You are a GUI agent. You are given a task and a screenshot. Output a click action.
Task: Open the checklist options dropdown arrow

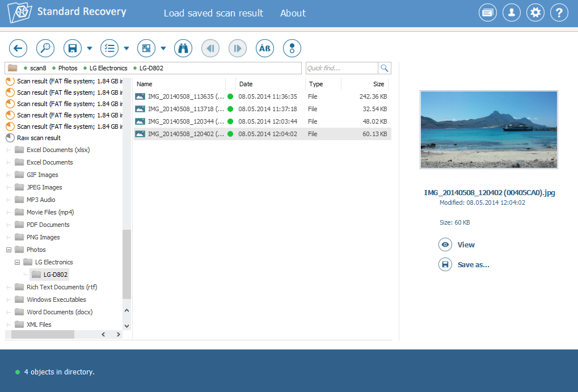click(x=126, y=48)
